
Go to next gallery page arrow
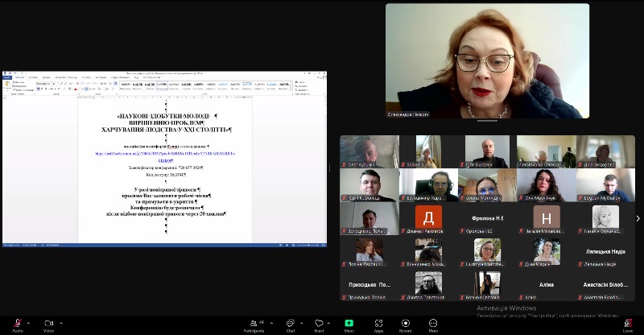[x=638, y=219]
